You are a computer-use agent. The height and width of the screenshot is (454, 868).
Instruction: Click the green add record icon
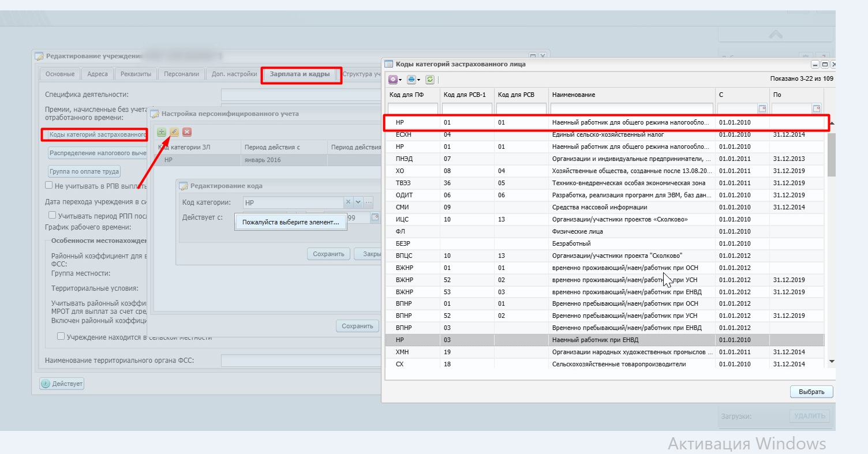tap(162, 132)
